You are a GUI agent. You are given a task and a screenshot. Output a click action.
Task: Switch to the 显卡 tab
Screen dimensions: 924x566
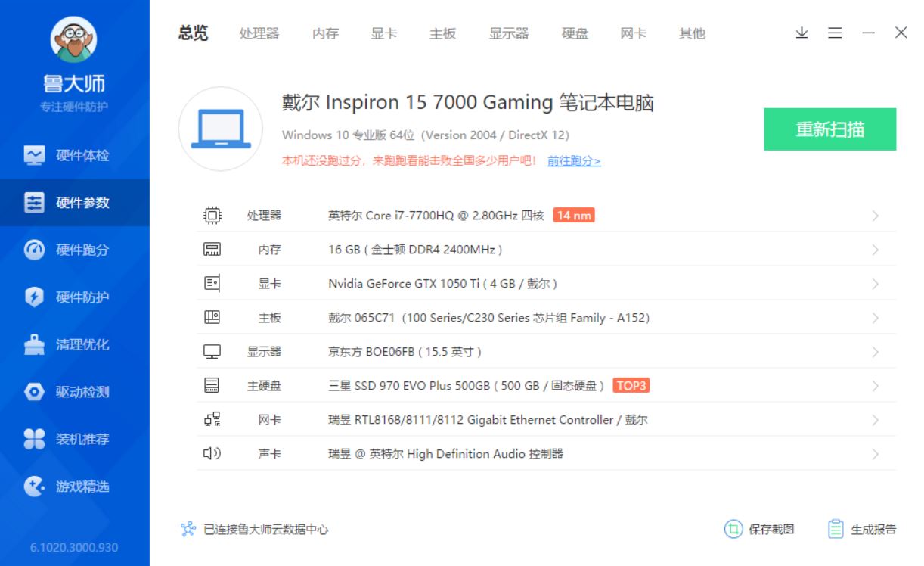tap(385, 33)
